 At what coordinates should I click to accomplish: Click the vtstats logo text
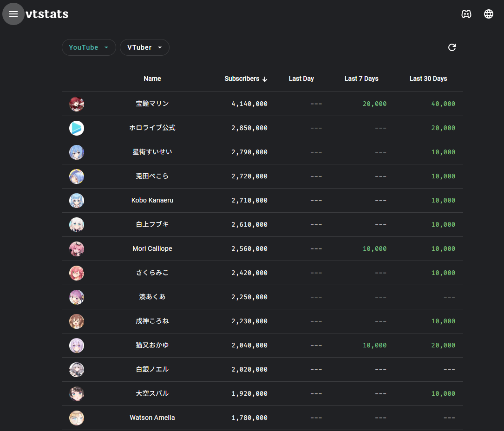point(47,14)
